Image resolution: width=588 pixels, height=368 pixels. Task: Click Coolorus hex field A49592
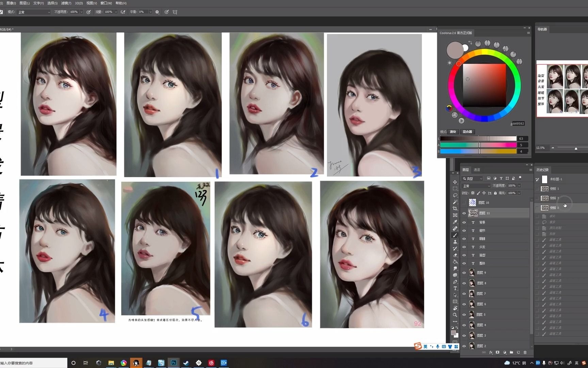click(519, 124)
